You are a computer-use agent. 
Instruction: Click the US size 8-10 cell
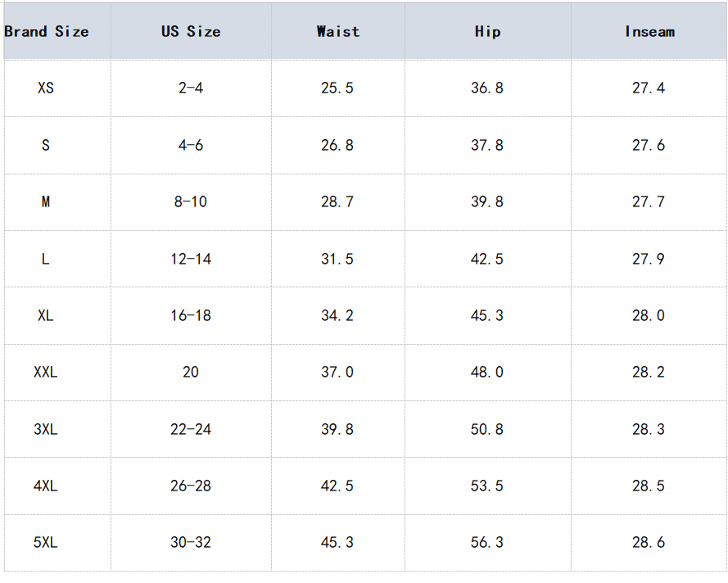point(191,201)
